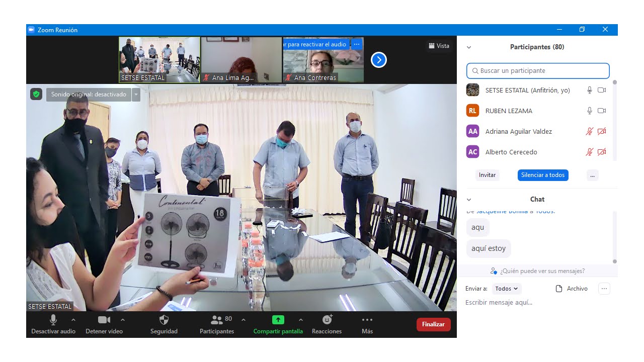Click the RL avatar of RUBEN LEZAMA
The height and width of the screenshot is (362, 644).
click(x=472, y=111)
